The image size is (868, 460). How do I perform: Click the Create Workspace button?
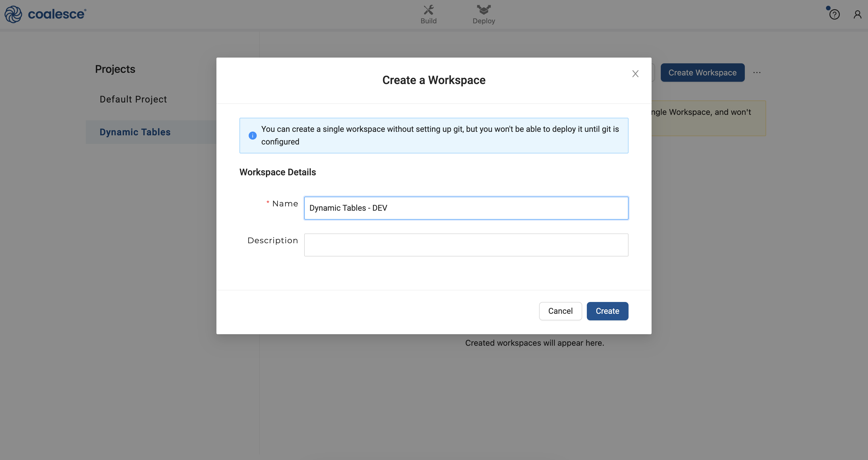click(x=702, y=73)
